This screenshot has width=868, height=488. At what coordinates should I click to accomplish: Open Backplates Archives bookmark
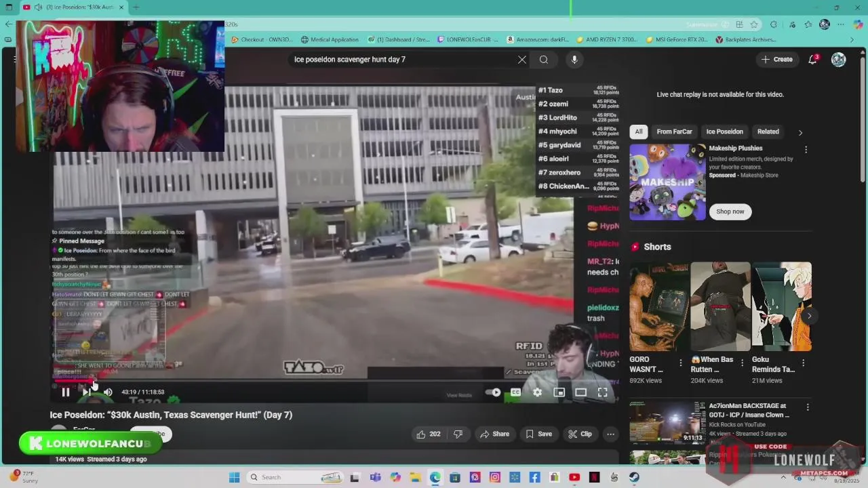click(746, 40)
